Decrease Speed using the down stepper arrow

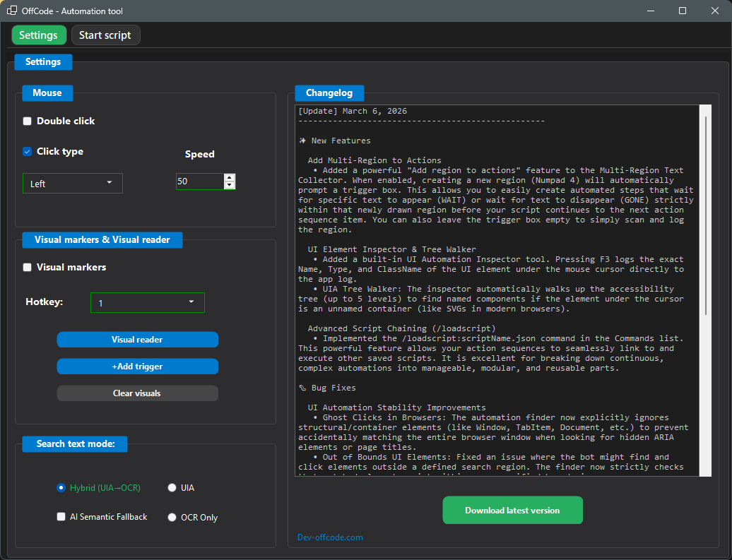pos(229,186)
